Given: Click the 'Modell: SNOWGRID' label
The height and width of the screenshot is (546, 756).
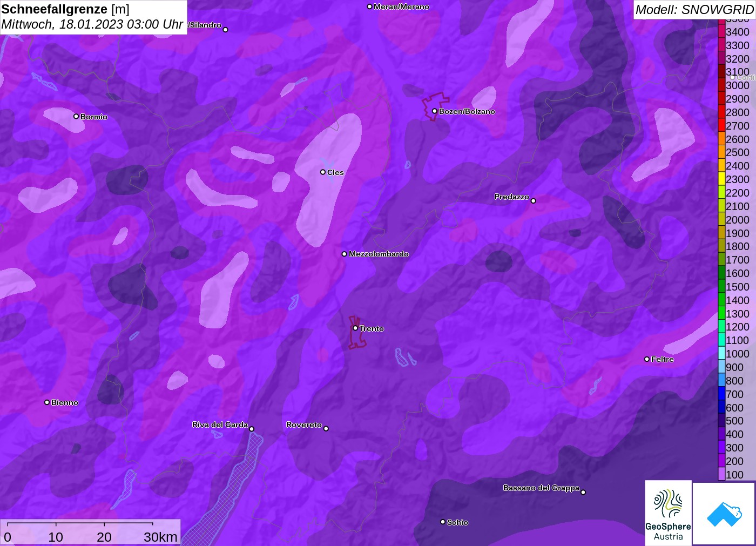Looking at the screenshot, I should [x=694, y=10].
